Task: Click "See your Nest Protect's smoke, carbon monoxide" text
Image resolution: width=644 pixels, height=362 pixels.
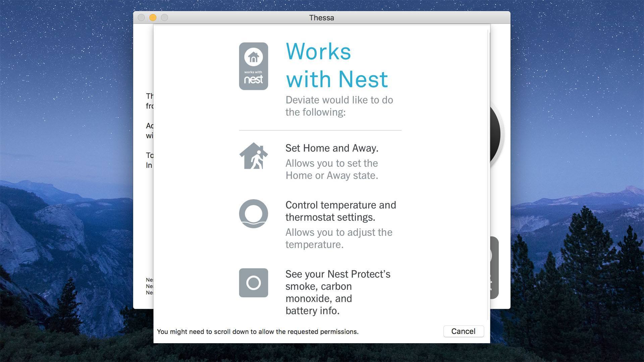Action: tap(338, 292)
